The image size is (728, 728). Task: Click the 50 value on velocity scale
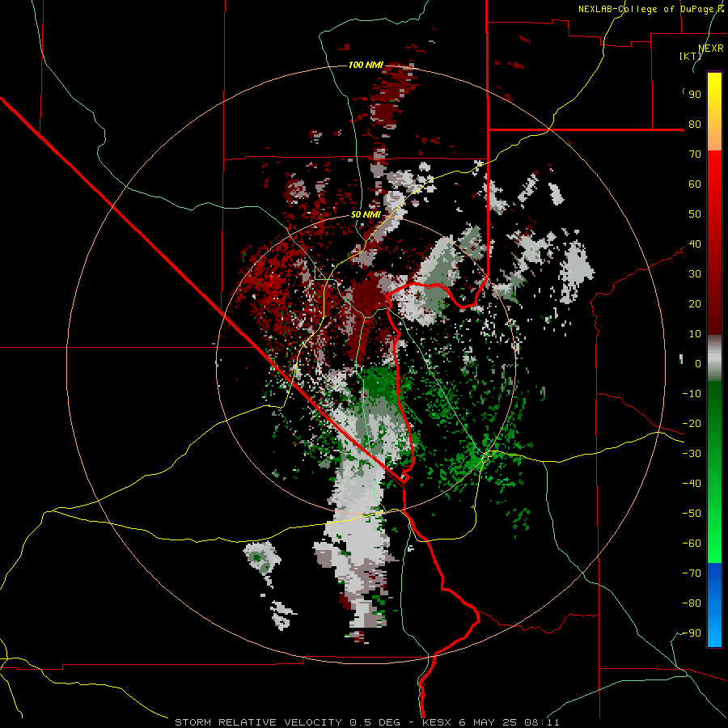pos(695,214)
